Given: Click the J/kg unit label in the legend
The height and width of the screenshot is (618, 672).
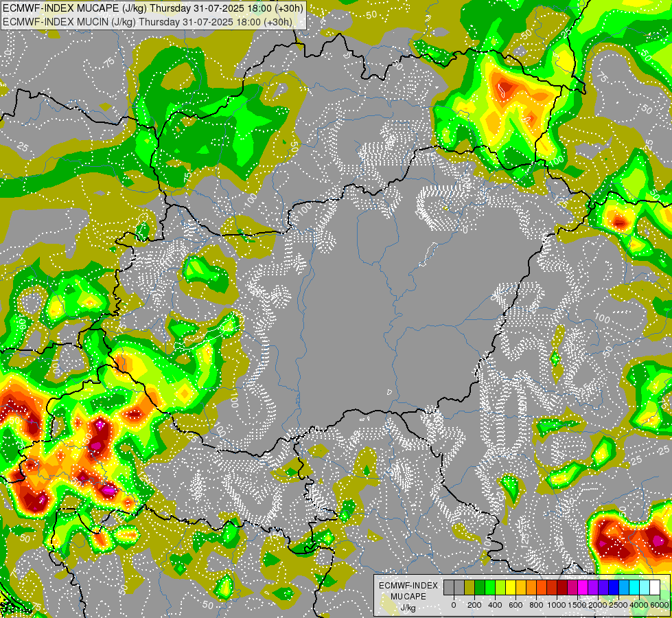Looking at the screenshot, I should coord(408,608).
